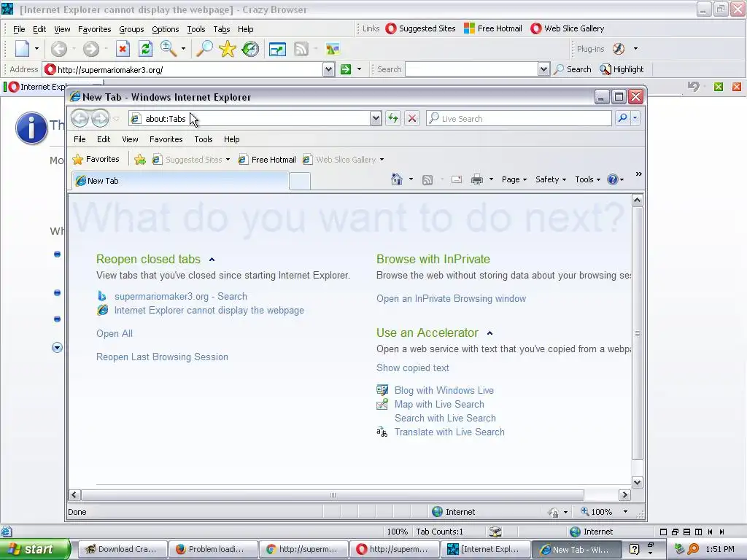This screenshot has width=747, height=560.
Task: Open the IE zoom level 100% dropdown
Action: pos(625,512)
